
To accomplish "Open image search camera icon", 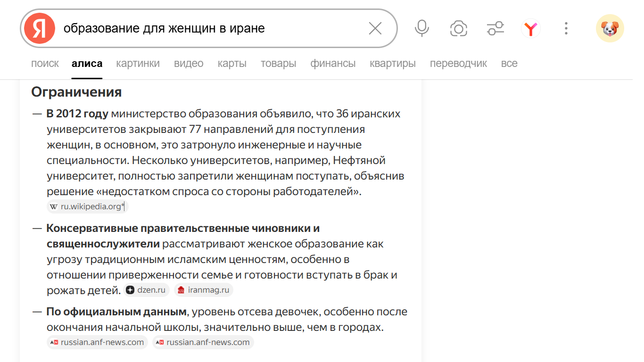I will (459, 29).
